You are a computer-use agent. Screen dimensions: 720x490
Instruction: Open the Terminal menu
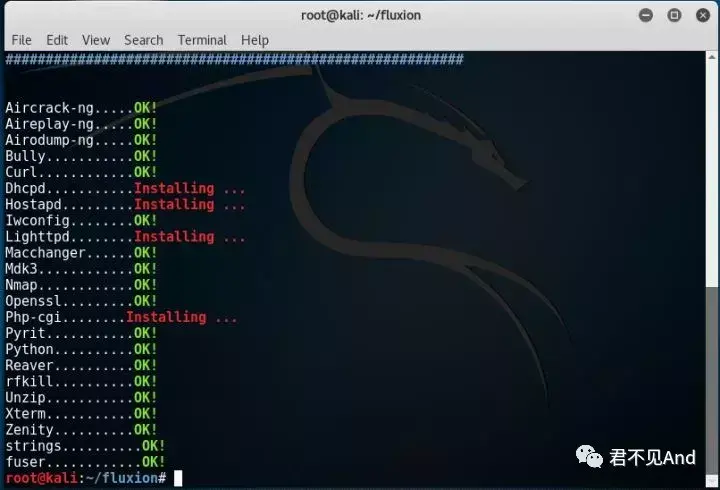tap(202, 40)
